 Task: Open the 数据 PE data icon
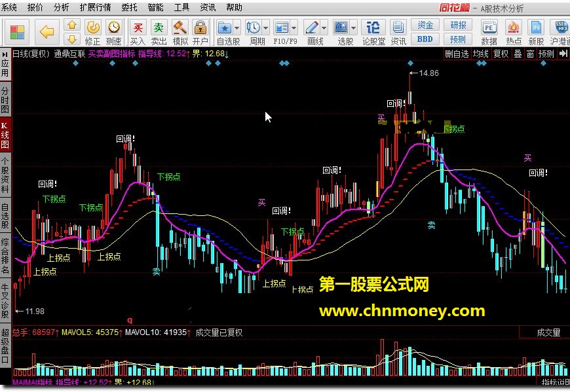[489, 32]
